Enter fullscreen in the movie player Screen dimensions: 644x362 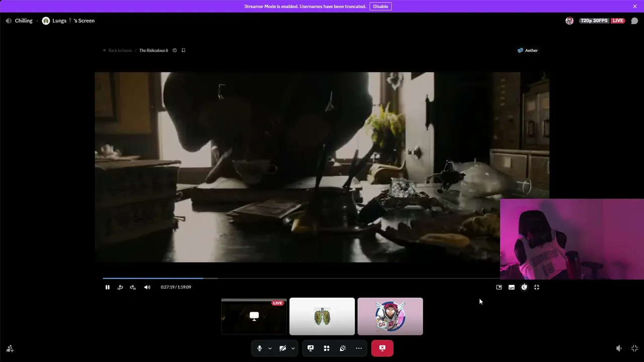pos(537,287)
